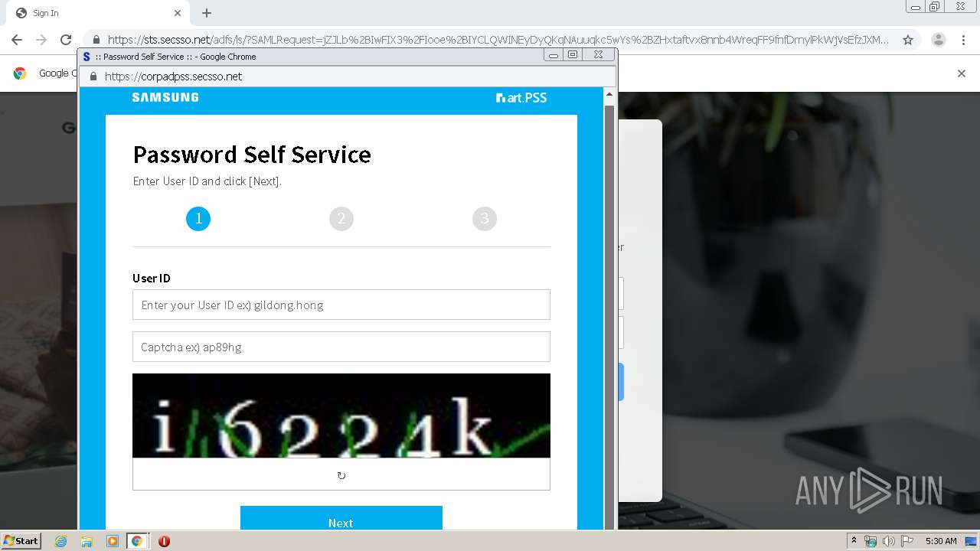Click the captcha image

point(341,416)
